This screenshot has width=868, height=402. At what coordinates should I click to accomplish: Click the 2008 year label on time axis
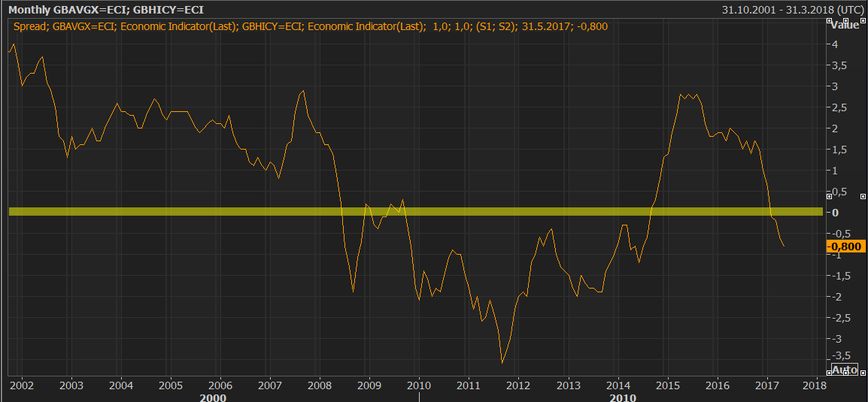pyautogui.click(x=318, y=385)
